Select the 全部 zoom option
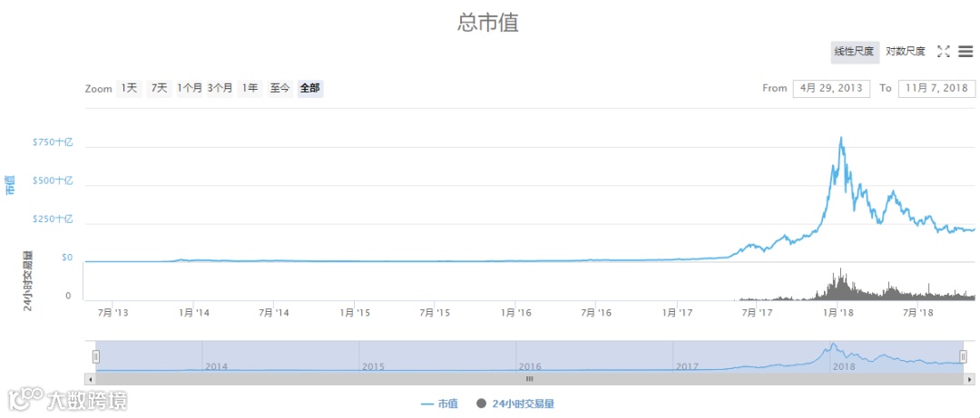 tap(310, 88)
